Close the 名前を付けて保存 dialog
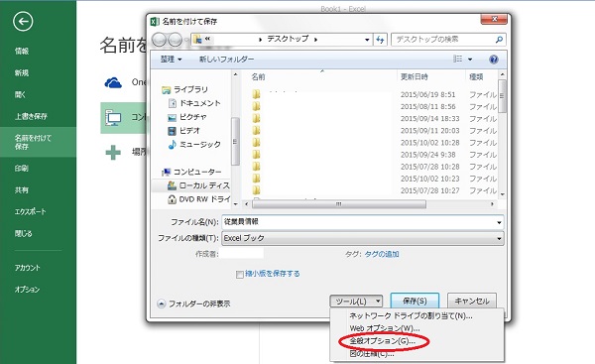595x364 pixels. 494,19
